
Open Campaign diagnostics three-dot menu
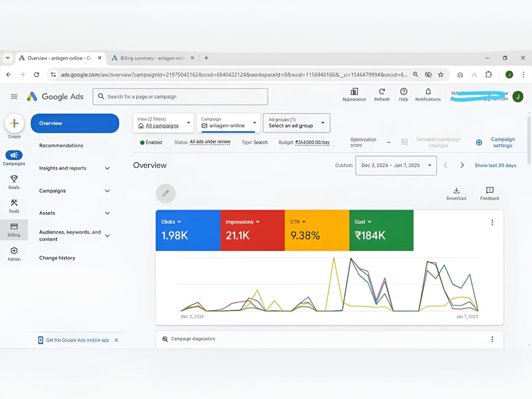(x=492, y=339)
